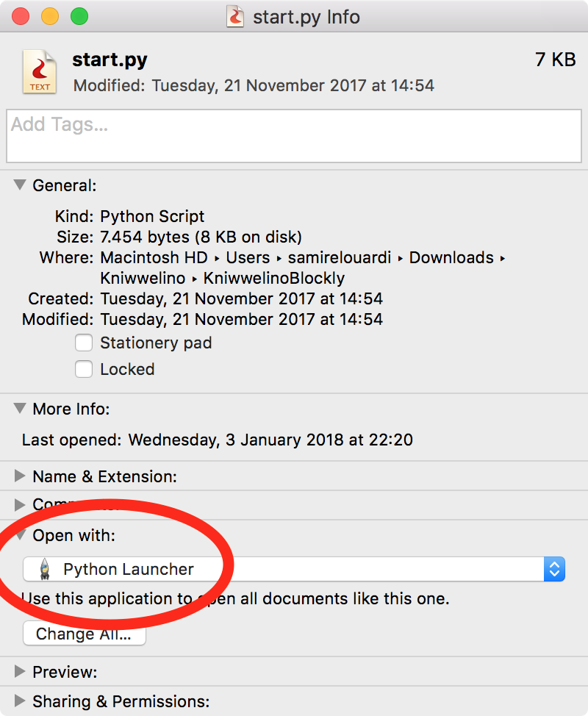The image size is (588, 716).
Task: Zoom the window with green button
Action: (x=79, y=16)
